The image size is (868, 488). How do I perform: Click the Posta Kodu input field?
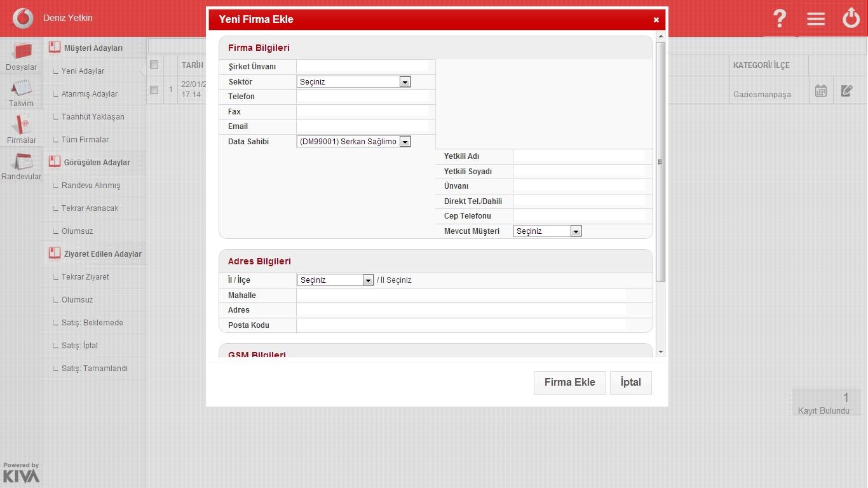click(x=461, y=325)
